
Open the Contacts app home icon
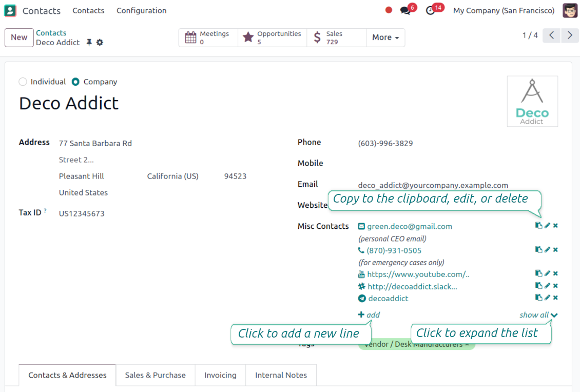[x=10, y=10]
